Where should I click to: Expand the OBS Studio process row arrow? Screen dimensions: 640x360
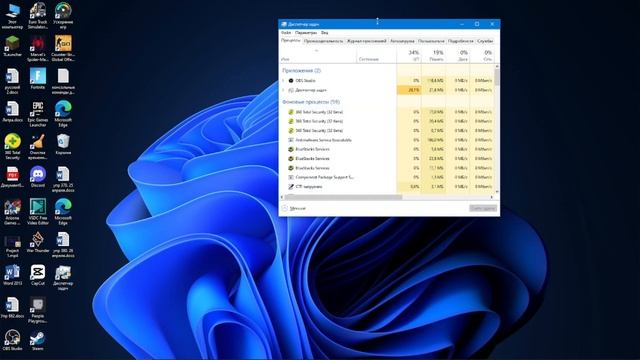283,81
